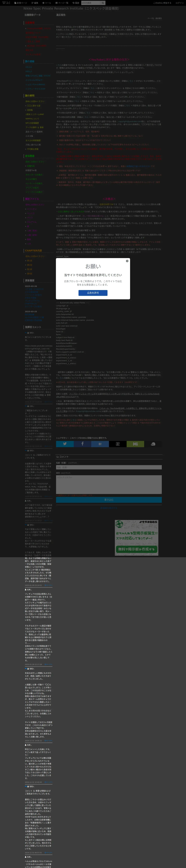
Task: Click このwikiに参加する link
Action: [x=162, y=3]
